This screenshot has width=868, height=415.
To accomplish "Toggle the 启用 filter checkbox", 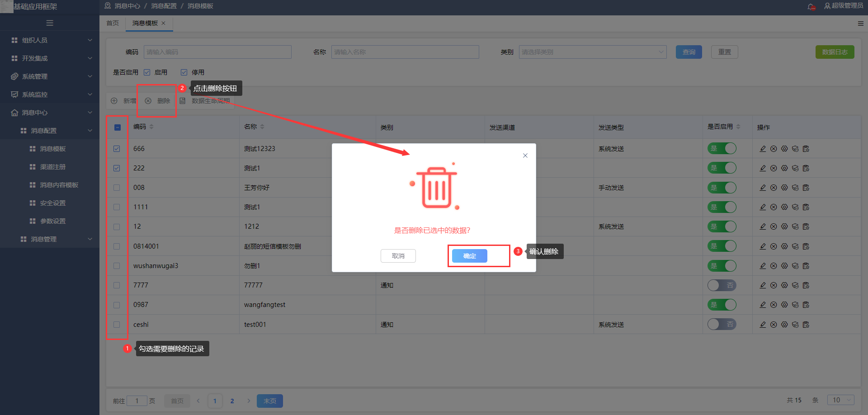I will (x=147, y=72).
